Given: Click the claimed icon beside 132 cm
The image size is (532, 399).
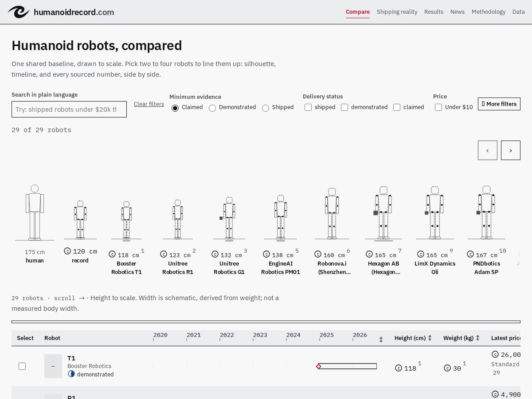Looking at the screenshot, I should [x=215, y=254].
